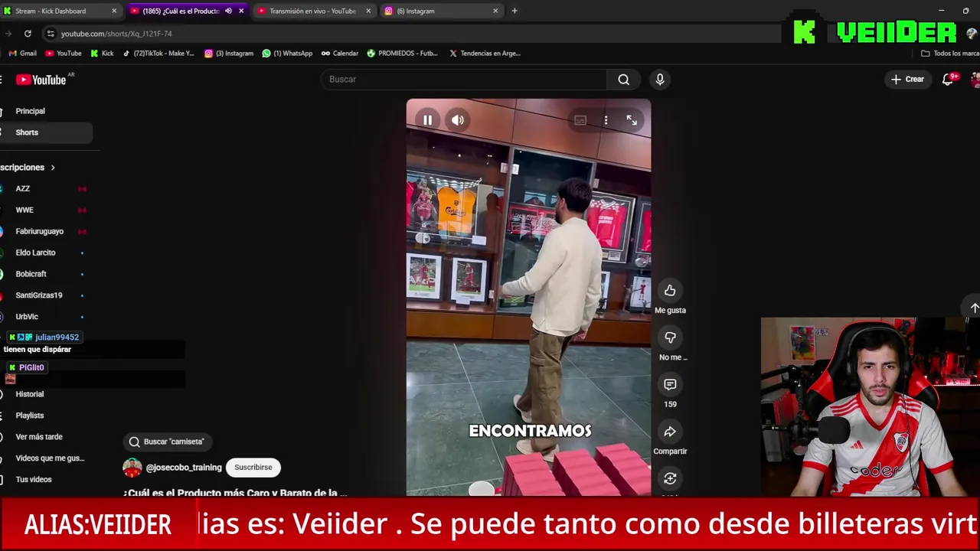Open Tendencias en Argentina bookmark
This screenshot has width=980, height=551.
(x=485, y=54)
